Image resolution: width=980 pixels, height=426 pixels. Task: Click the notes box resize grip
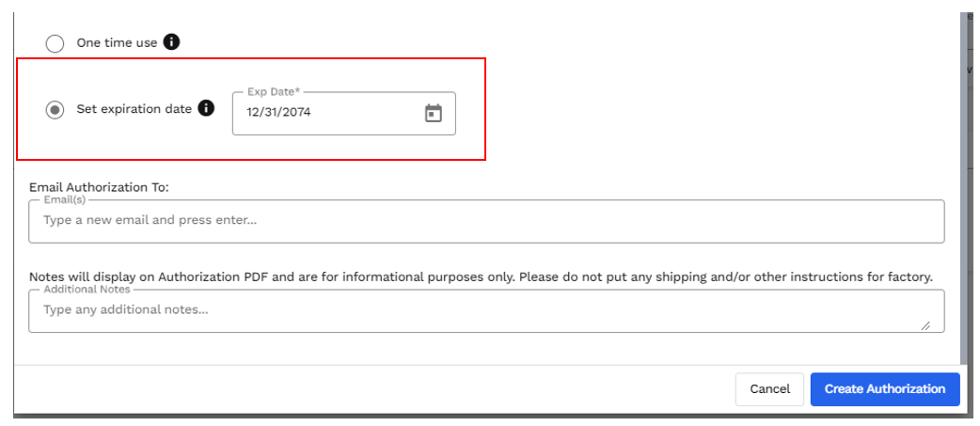pos(925,325)
